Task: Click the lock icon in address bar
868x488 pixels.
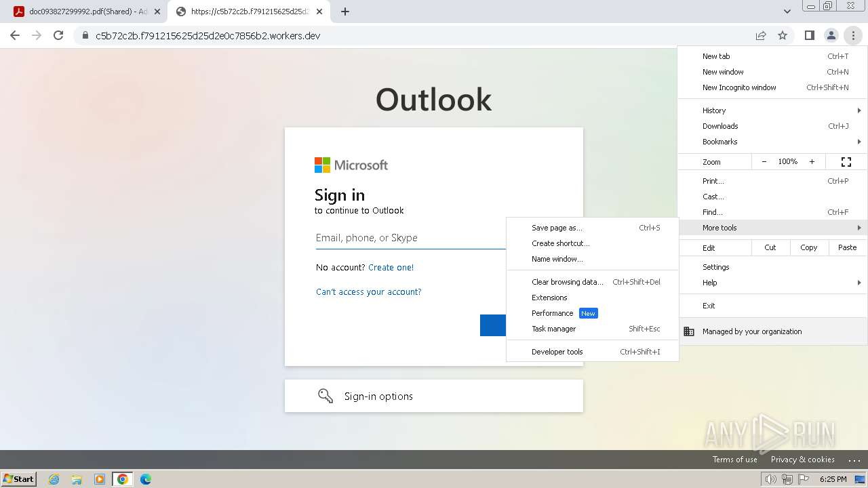Action: [85, 36]
